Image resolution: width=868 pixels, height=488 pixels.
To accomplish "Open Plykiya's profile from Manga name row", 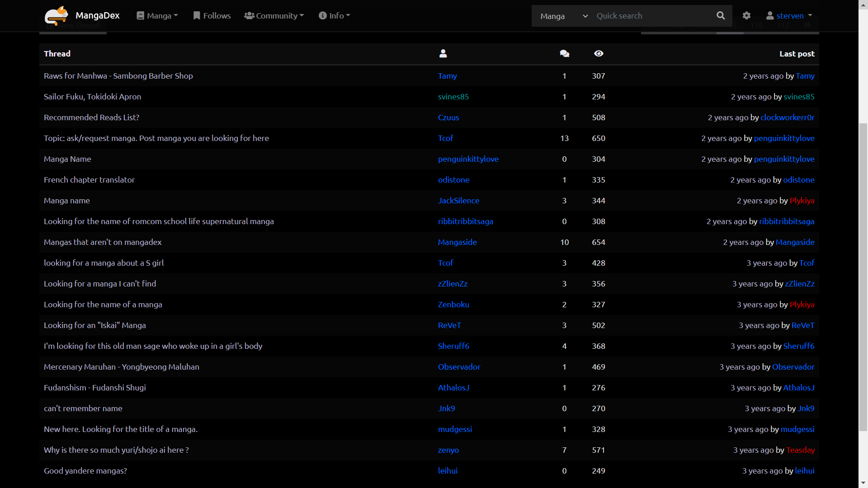I will [x=802, y=201].
